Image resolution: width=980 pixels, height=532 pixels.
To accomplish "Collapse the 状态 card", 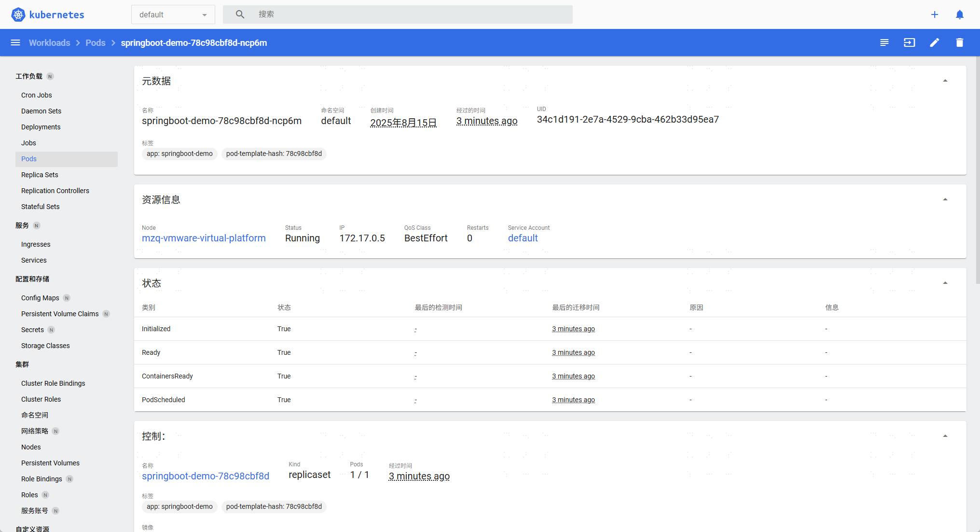I will point(945,283).
